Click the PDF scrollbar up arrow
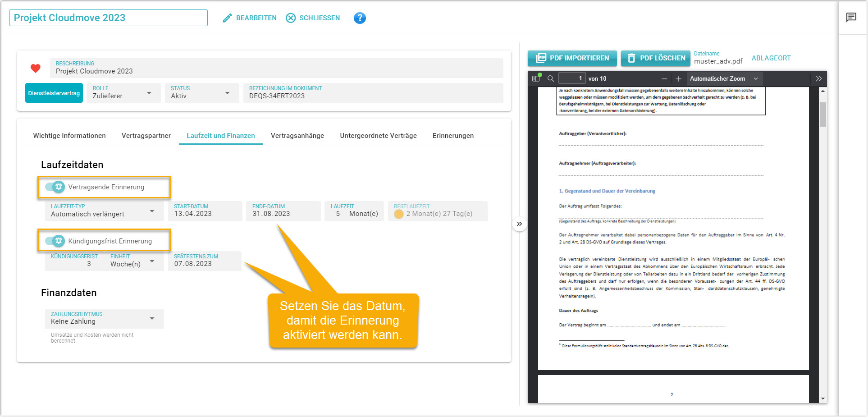The width and height of the screenshot is (868, 417). pos(823,91)
